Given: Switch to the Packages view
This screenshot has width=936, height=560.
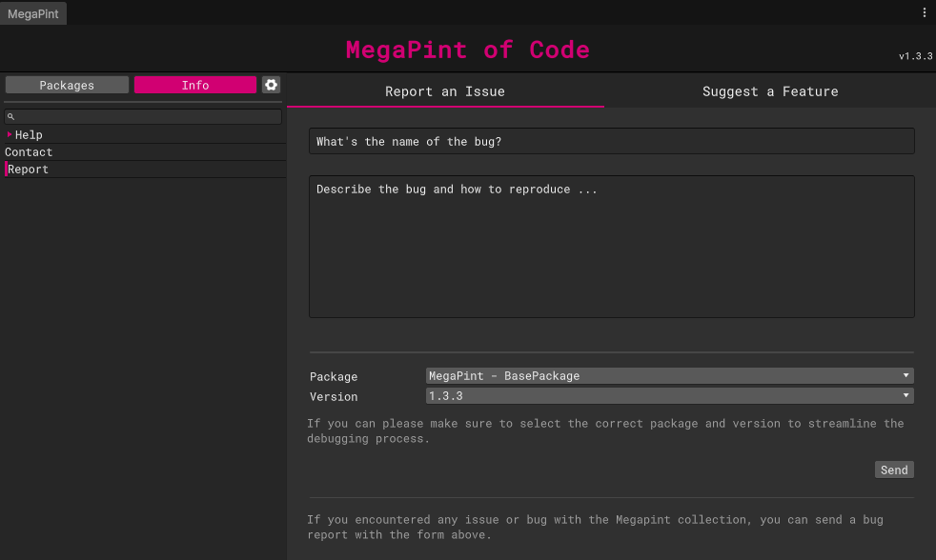Looking at the screenshot, I should click(x=67, y=85).
